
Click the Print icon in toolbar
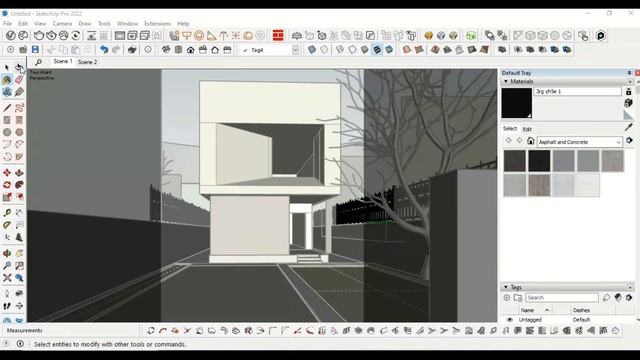[x=132, y=50]
